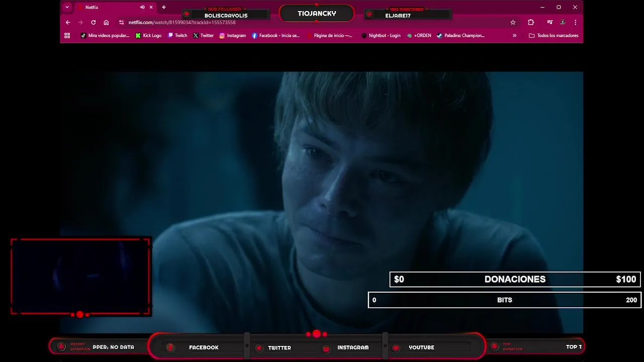
Task: Bookmark this page with star icon
Action: pos(513,22)
